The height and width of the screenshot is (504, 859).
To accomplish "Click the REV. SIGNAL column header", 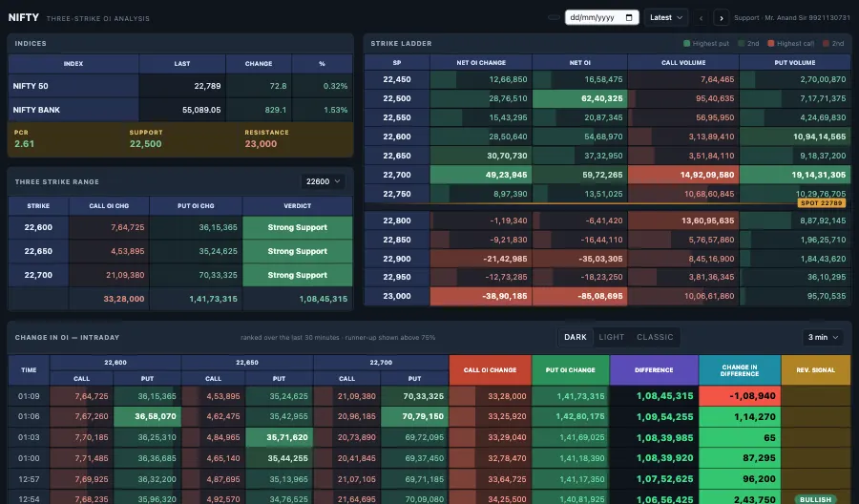I will 816,369.
